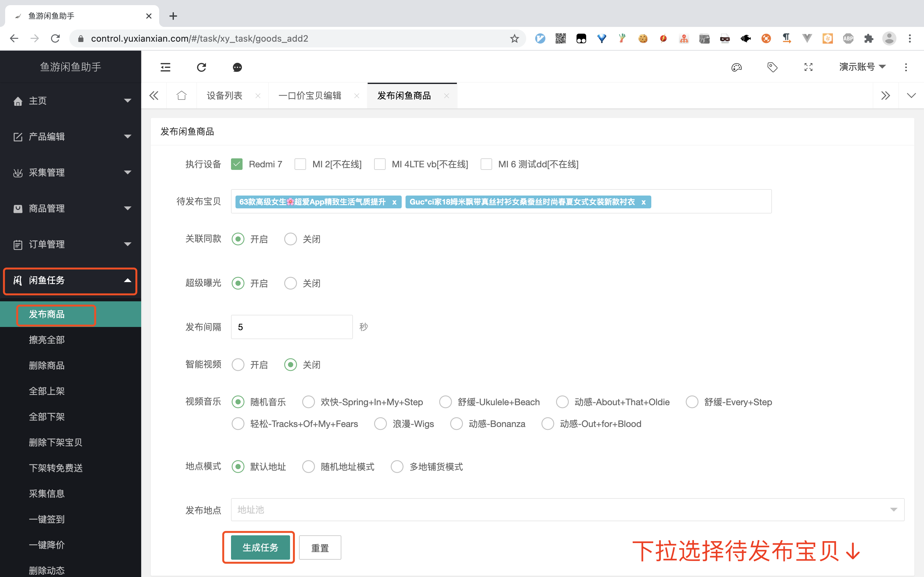Click the 发布间隔 seconds input field
The image size is (924, 577).
[291, 327]
